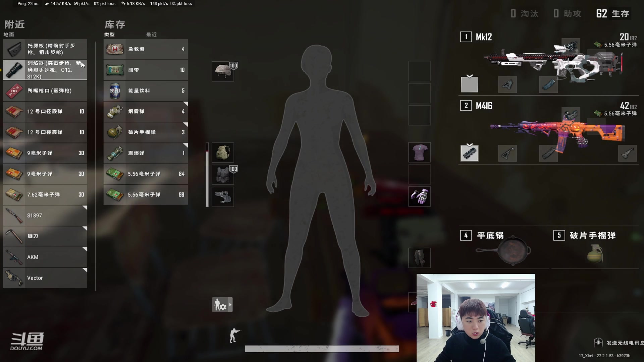Click the backpack capacity bar
The image size is (644, 362).
(207, 175)
